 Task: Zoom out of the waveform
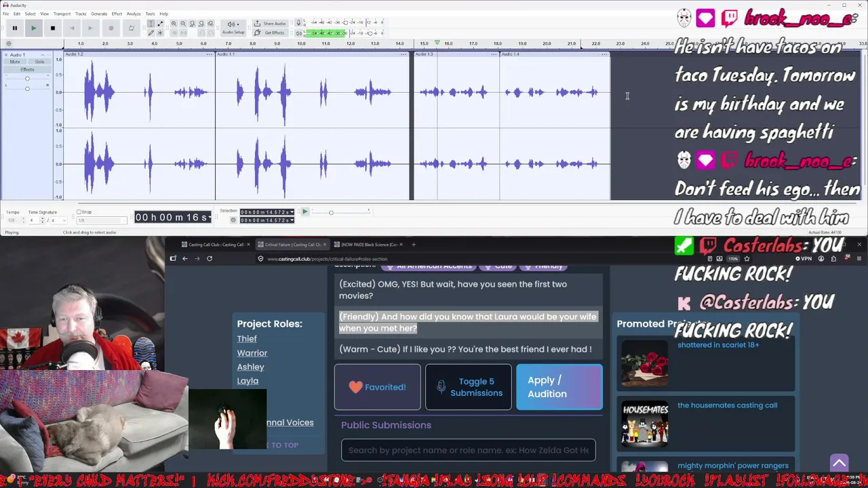tap(183, 24)
